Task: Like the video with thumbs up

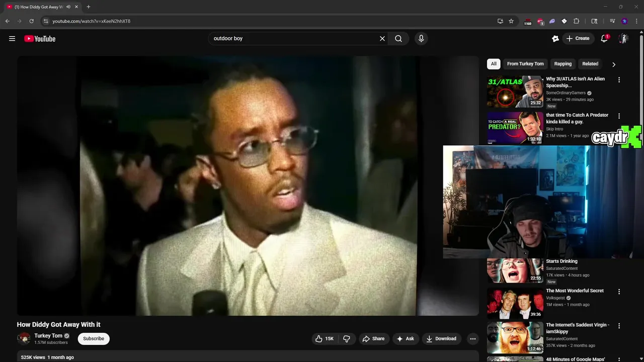Action: [325, 339]
